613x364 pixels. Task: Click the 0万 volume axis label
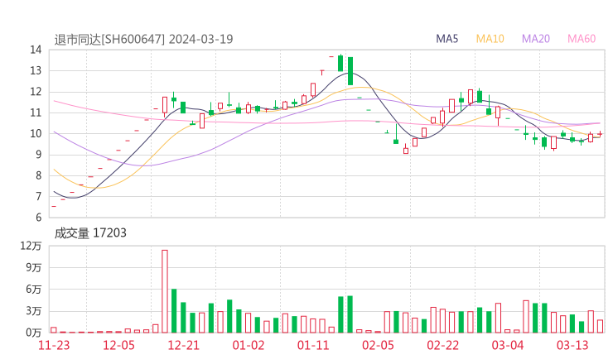coord(34,333)
